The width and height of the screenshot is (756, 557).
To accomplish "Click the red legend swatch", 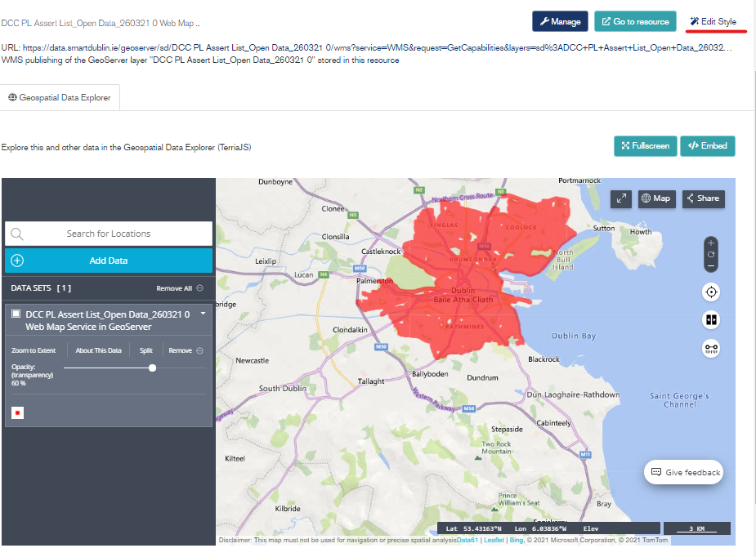I will click(18, 412).
